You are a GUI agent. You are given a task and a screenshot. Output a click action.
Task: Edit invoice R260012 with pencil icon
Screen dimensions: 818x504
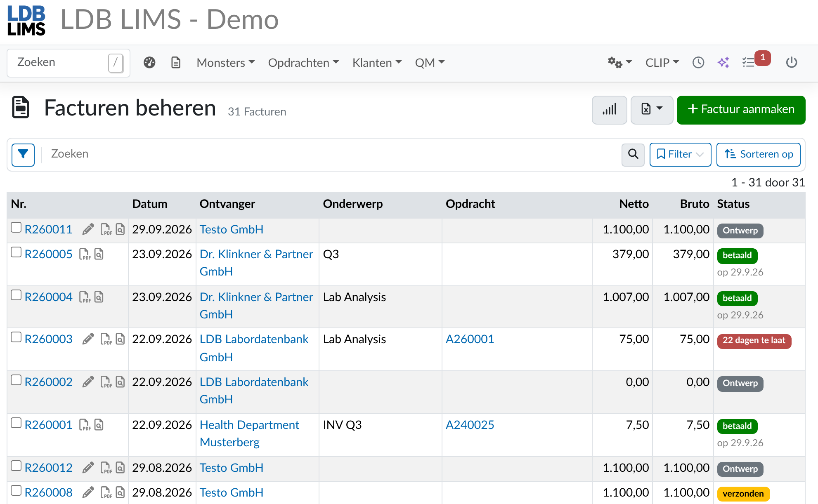(88, 468)
